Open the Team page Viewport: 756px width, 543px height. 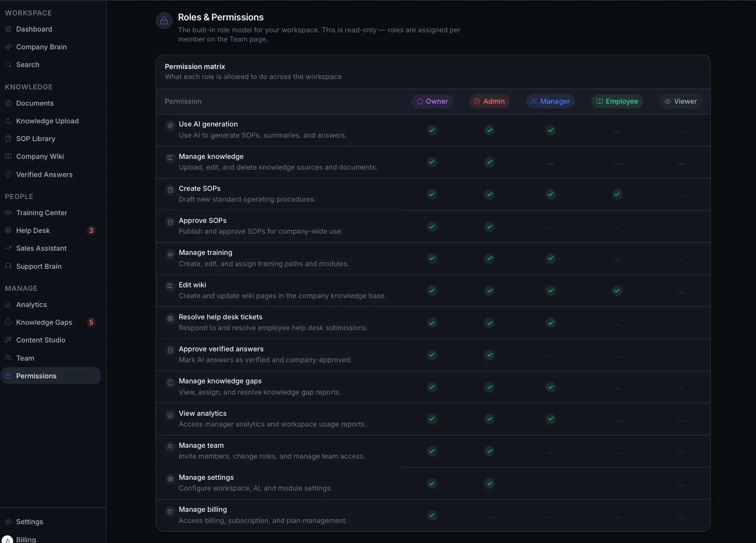[50, 358]
